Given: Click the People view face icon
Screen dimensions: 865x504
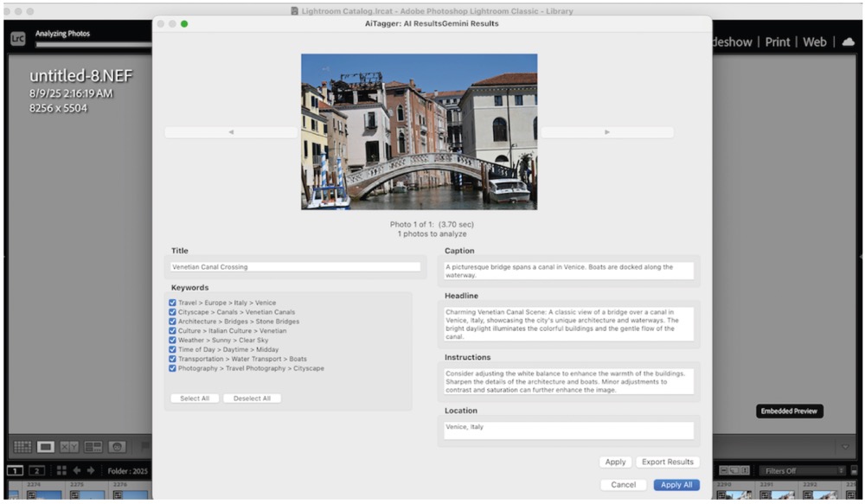Looking at the screenshot, I should point(117,447).
